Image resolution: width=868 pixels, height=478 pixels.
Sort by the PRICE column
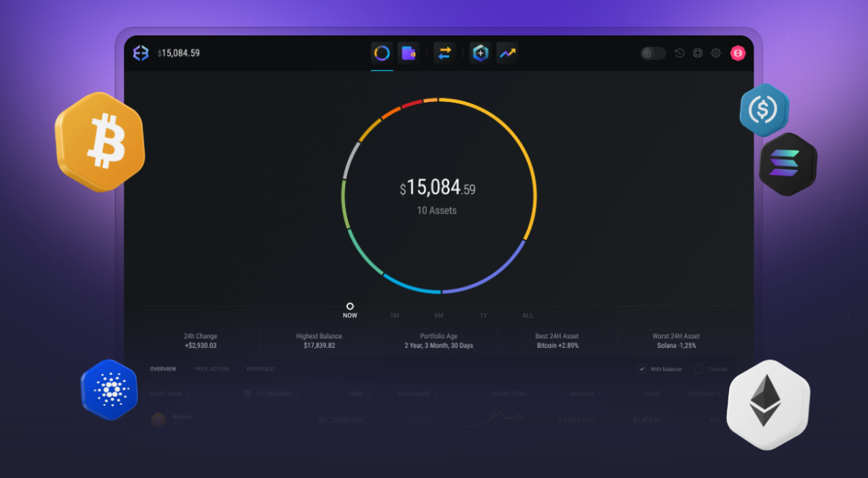coord(359,393)
